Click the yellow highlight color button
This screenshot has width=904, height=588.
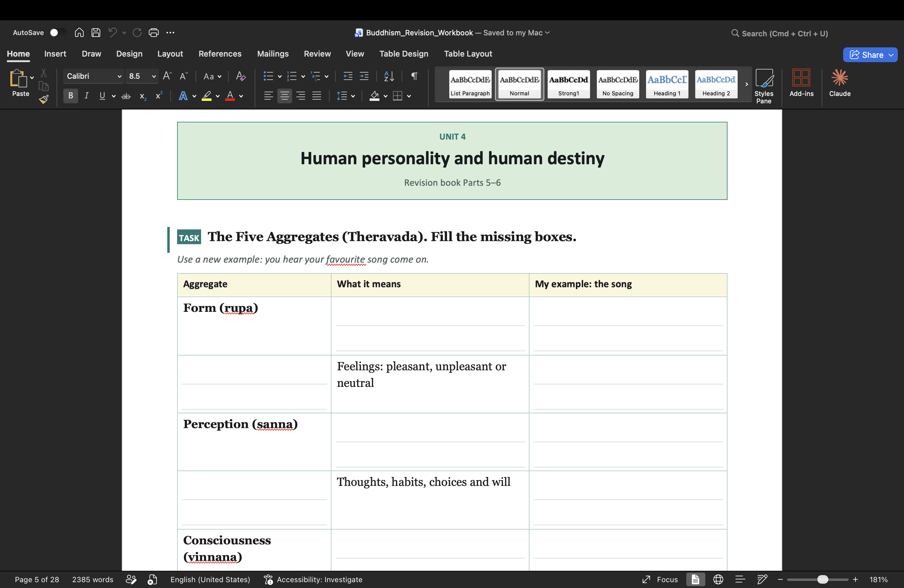point(206,96)
